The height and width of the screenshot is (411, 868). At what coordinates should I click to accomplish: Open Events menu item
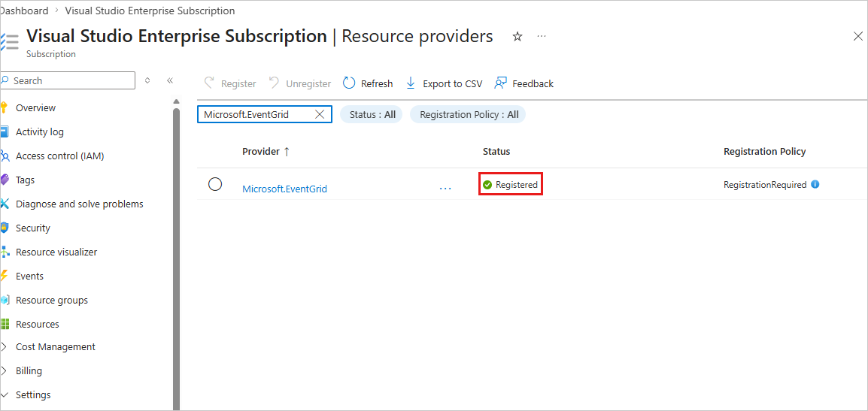click(29, 276)
